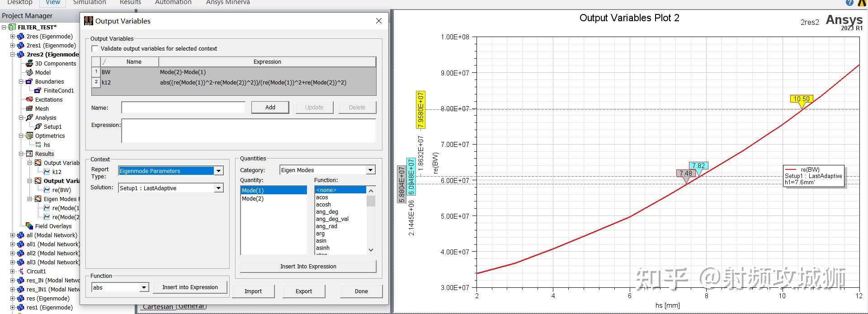Expand the all1 (Modal Network) tree node
The image size is (868, 314).
click(13, 244)
